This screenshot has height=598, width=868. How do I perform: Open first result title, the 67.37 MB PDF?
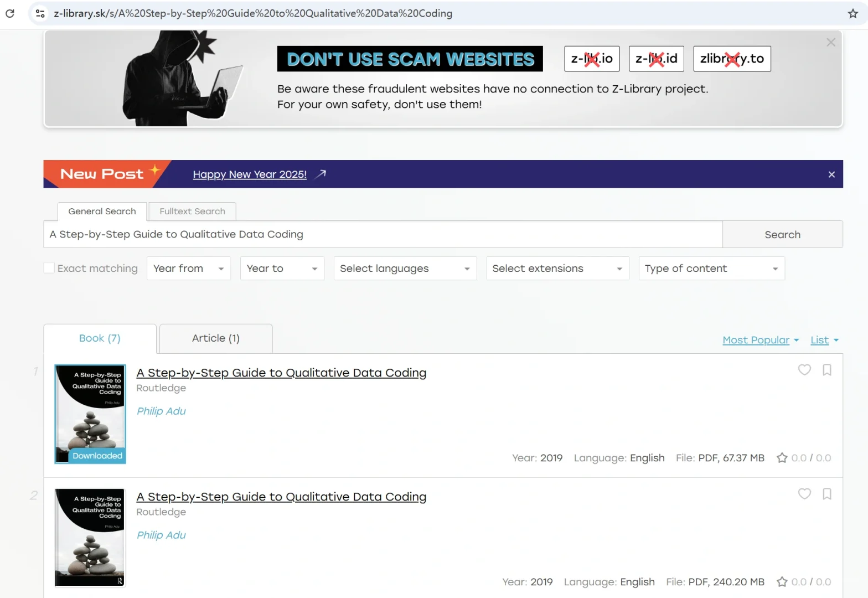281,373
